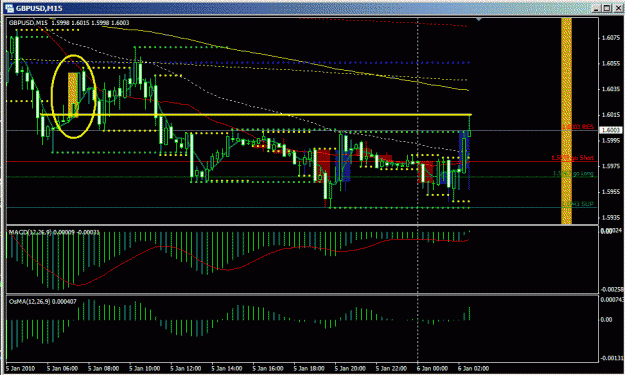
Task: Select the small orange rectangle on the chart
Action: click(x=73, y=95)
